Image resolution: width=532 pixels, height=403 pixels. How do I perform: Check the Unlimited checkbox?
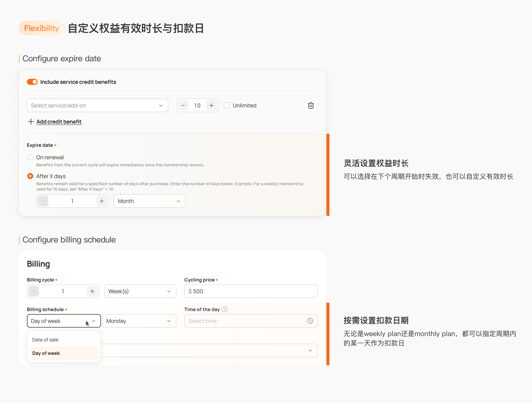(227, 105)
